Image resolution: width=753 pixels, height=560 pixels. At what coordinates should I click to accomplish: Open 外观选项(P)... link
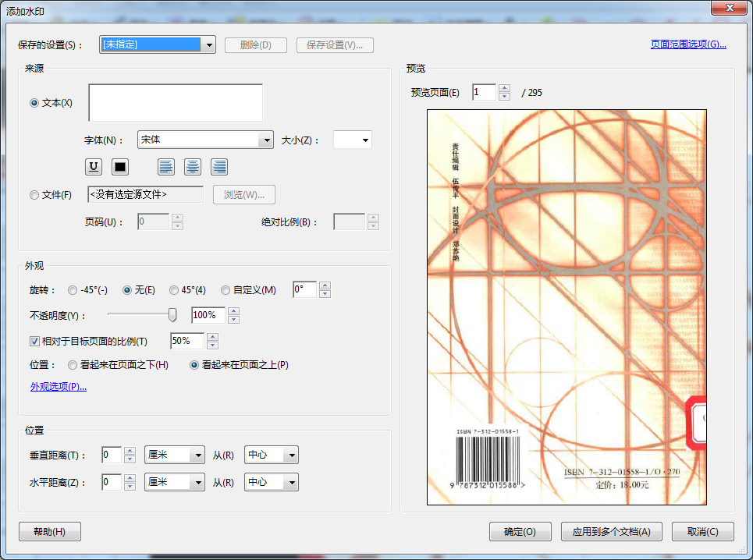pos(58,387)
